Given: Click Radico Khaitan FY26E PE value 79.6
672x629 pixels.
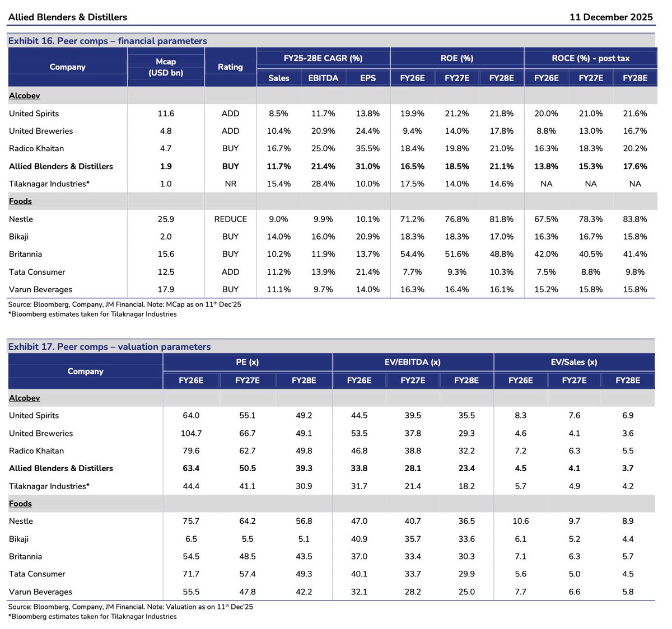Looking at the screenshot, I should [x=191, y=450].
